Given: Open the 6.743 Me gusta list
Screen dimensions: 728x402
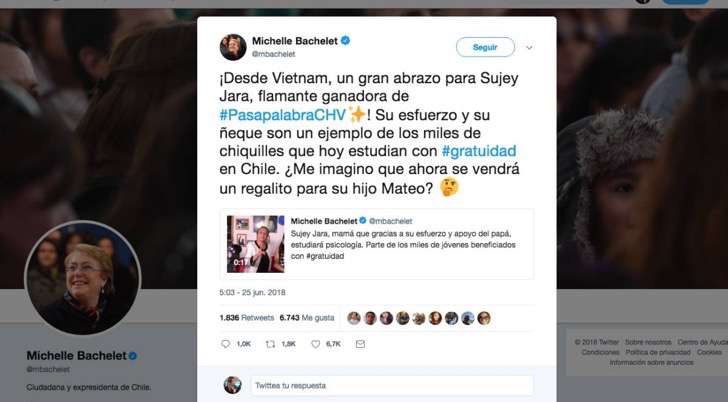Looking at the screenshot, I should coord(307,318).
